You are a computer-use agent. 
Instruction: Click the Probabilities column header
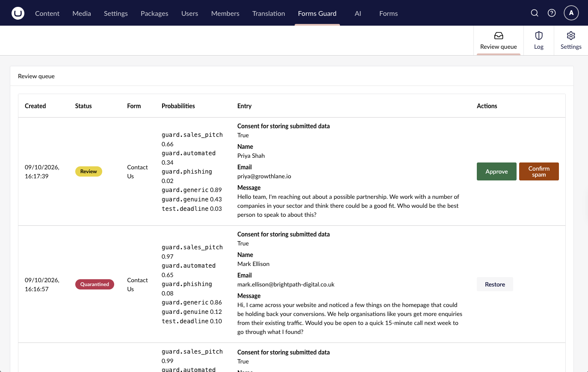point(178,106)
